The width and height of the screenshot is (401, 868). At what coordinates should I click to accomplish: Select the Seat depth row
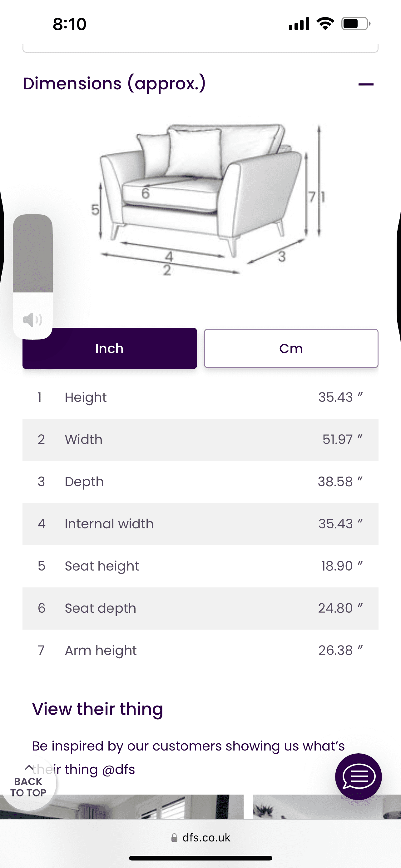click(x=200, y=609)
